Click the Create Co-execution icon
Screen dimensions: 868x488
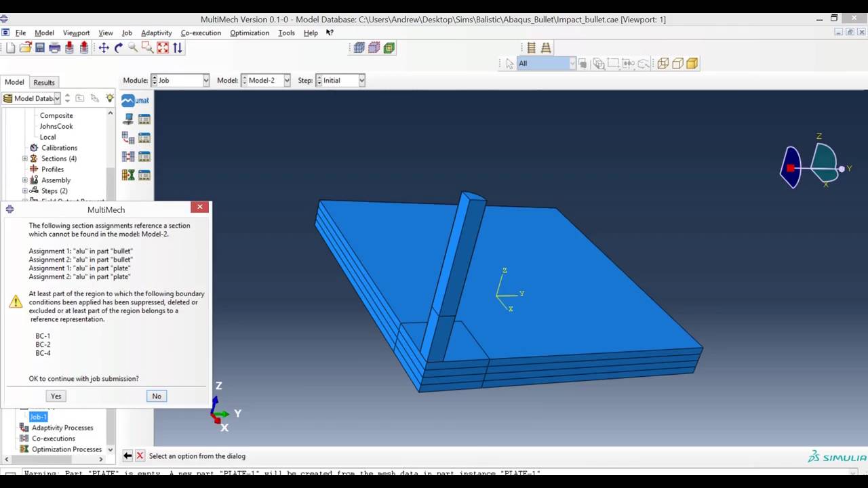[x=127, y=156]
